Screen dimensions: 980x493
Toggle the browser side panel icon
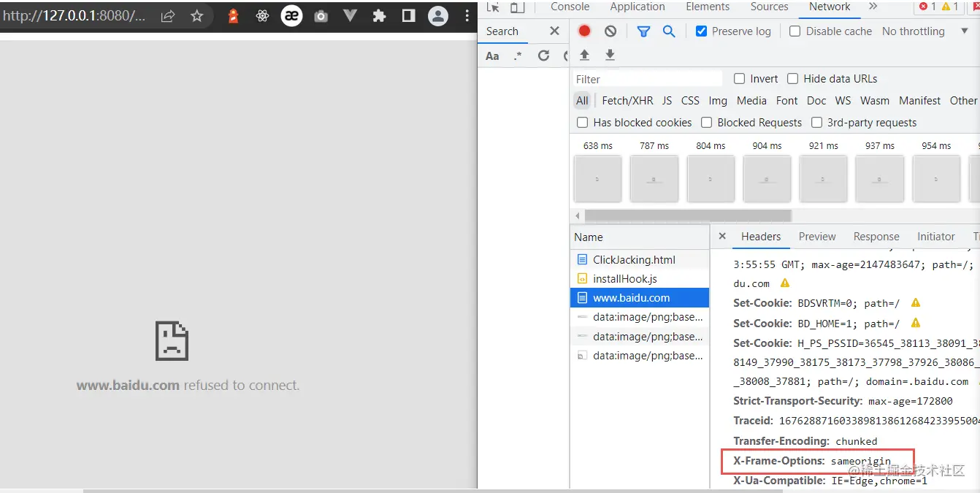point(409,16)
